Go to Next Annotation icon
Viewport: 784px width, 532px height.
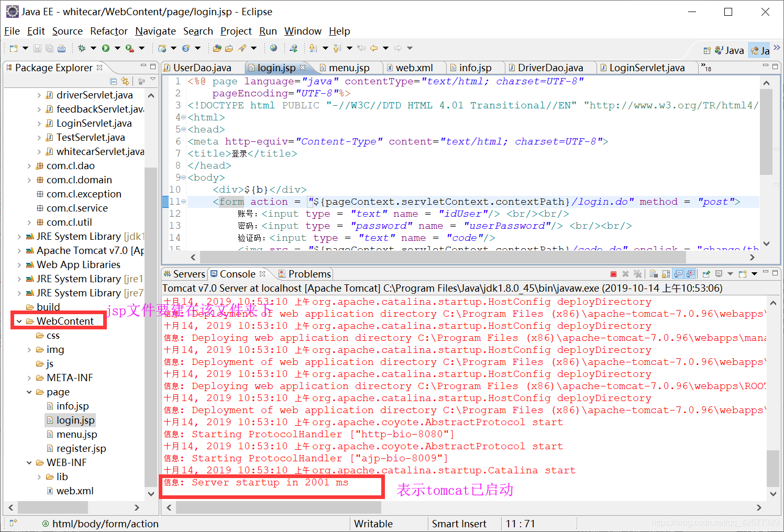313,48
